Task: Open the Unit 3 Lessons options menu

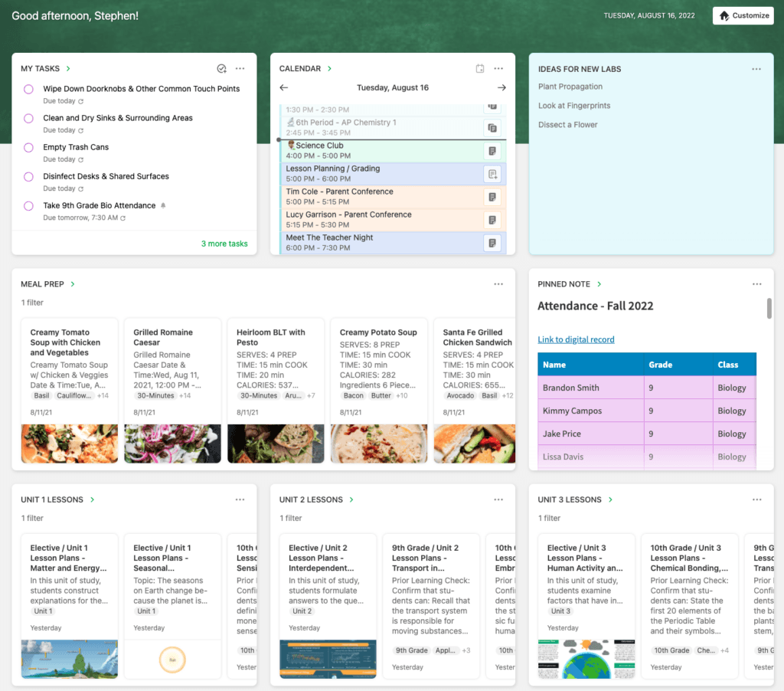Action: point(756,499)
